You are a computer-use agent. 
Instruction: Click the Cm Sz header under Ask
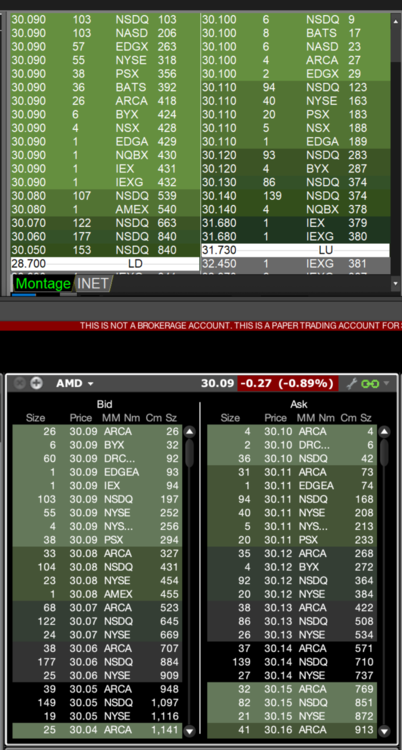[x=356, y=418]
